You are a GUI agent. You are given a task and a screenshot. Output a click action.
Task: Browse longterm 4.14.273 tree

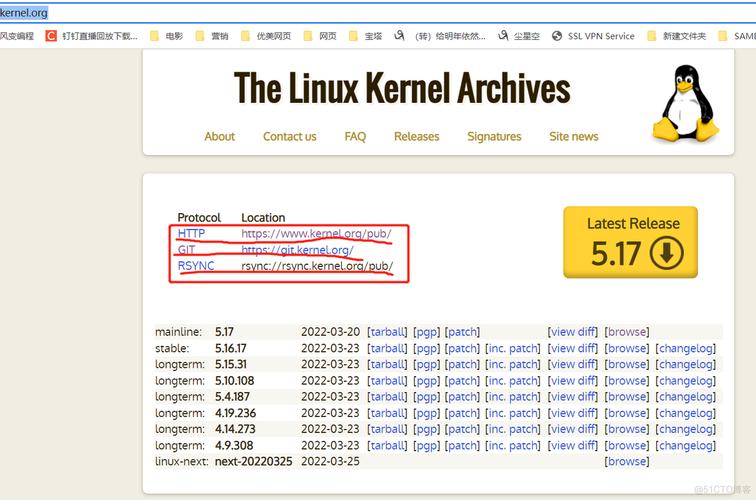[x=627, y=429]
